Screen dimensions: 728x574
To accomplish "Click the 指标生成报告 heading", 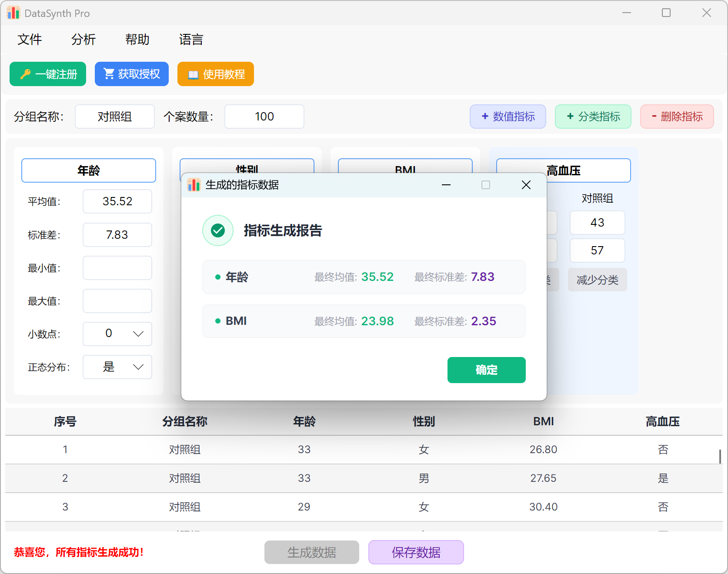I will 283,230.
